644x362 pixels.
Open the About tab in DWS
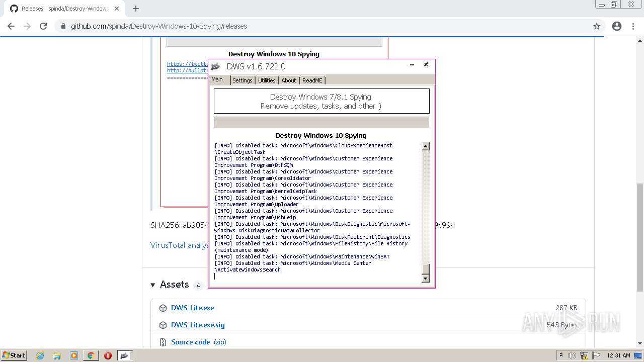289,80
